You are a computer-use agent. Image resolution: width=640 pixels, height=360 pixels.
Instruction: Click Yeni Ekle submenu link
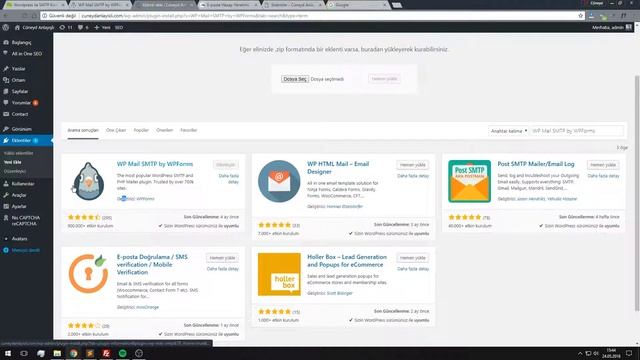pyautogui.click(x=13, y=162)
